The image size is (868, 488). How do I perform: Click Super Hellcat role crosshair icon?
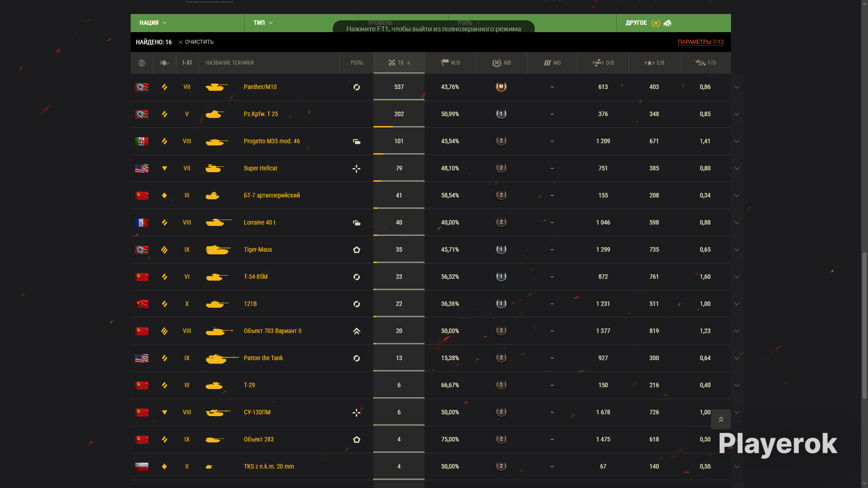(356, 168)
